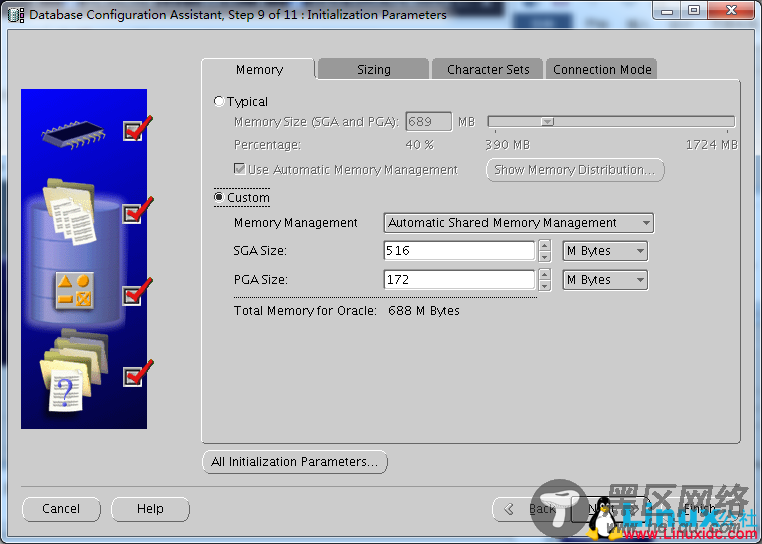The image size is (762, 544).
Task: Click the Cancel button
Action: coord(61,509)
